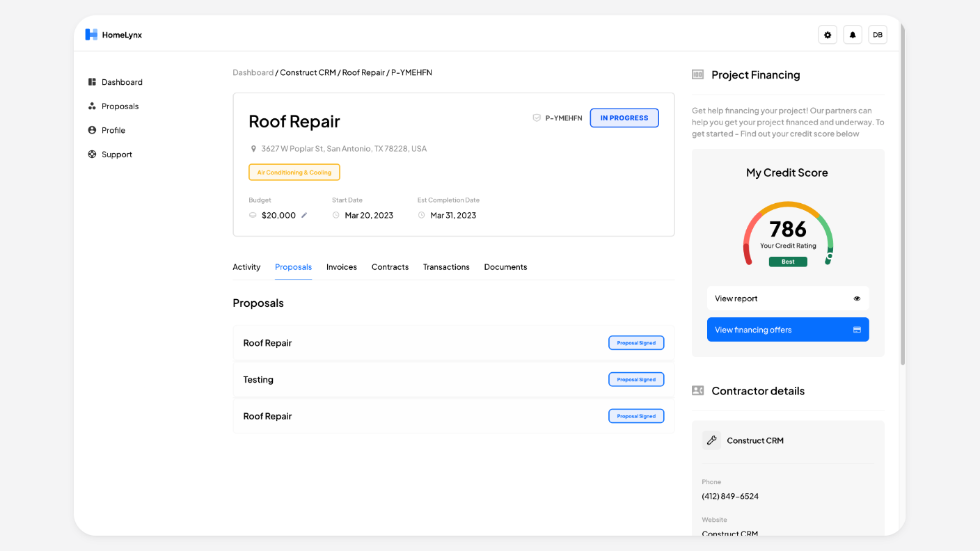Viewport: 980px width, 551px height.
Task: Open the Transactions tab
Action: (446, 267)
